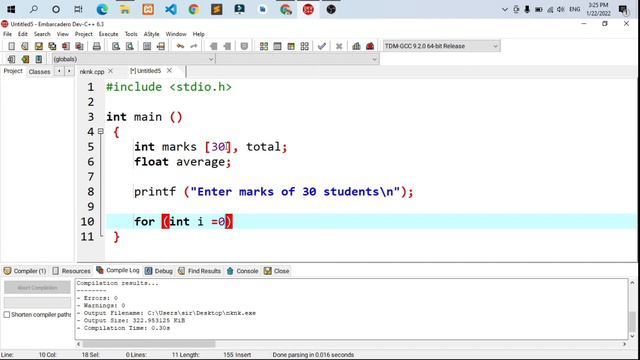640x360 pixels.
Task: Open the Tools menu
Action: [131, 34]
